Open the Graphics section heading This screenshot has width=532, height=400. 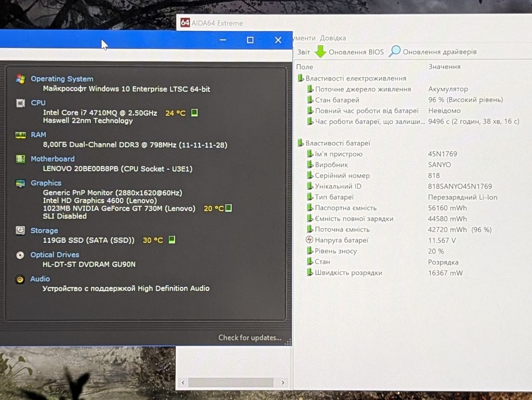[x=46, y=183]
